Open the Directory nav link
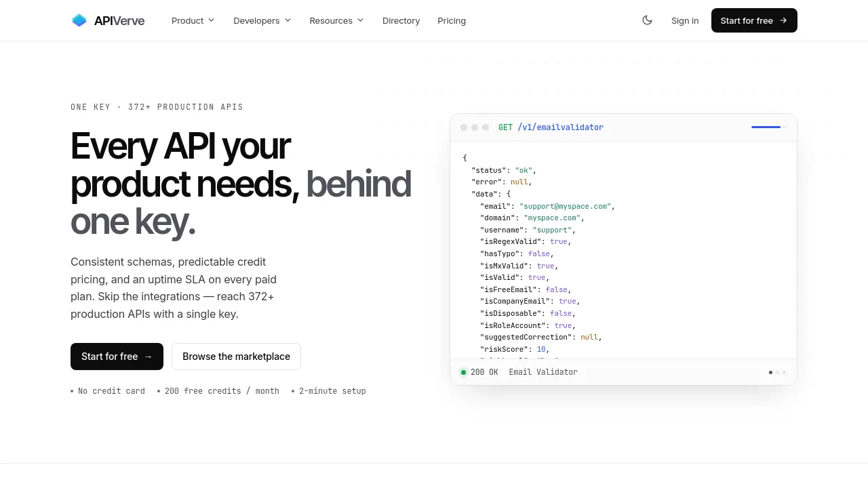Image resolution: width=868 pixels, height=488 pixels. (x=401, y=20)
